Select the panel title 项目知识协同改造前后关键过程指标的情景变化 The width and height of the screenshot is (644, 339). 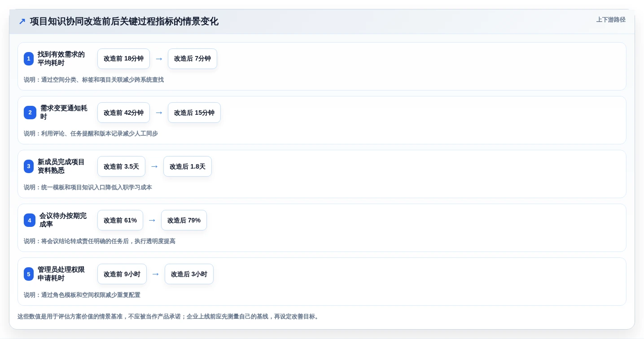[x=124, y=22]
